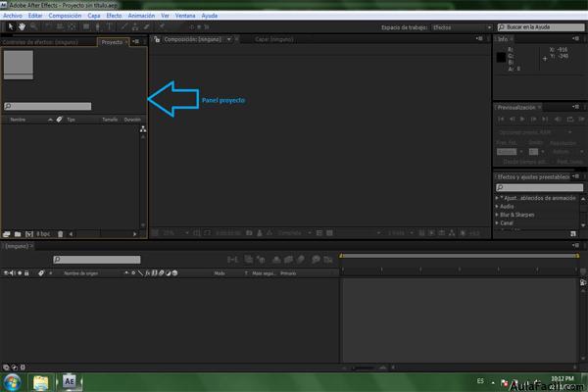
Task: Expand the Ajustes preestablecidos de animación category
Action: [x=497, y=198]
